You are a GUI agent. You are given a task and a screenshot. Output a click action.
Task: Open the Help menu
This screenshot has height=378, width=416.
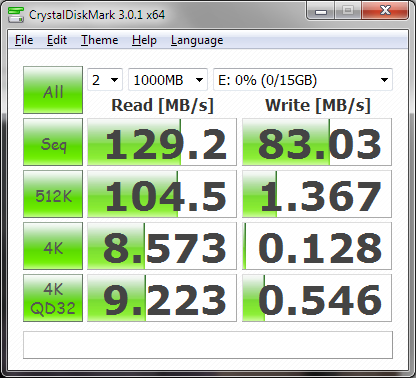coord(144,40)
